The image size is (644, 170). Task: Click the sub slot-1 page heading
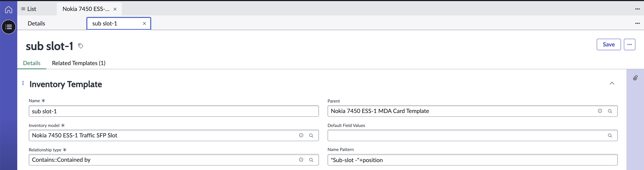(49, 46)
